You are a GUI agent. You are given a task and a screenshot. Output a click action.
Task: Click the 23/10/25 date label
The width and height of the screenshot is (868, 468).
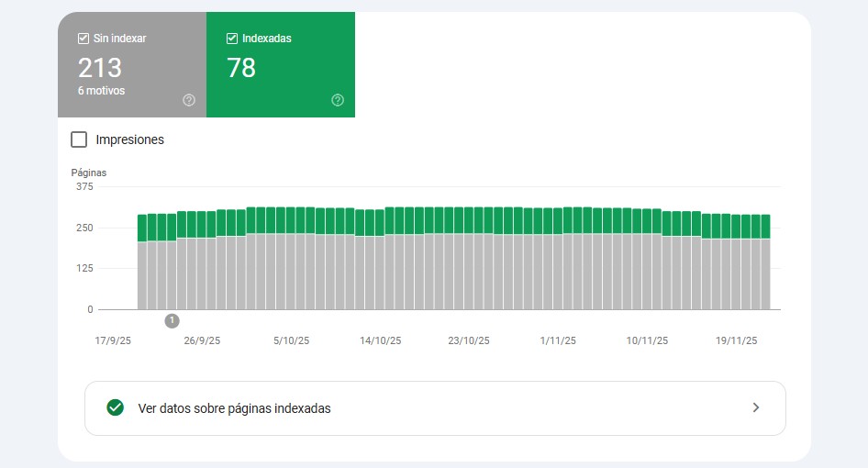469,340
